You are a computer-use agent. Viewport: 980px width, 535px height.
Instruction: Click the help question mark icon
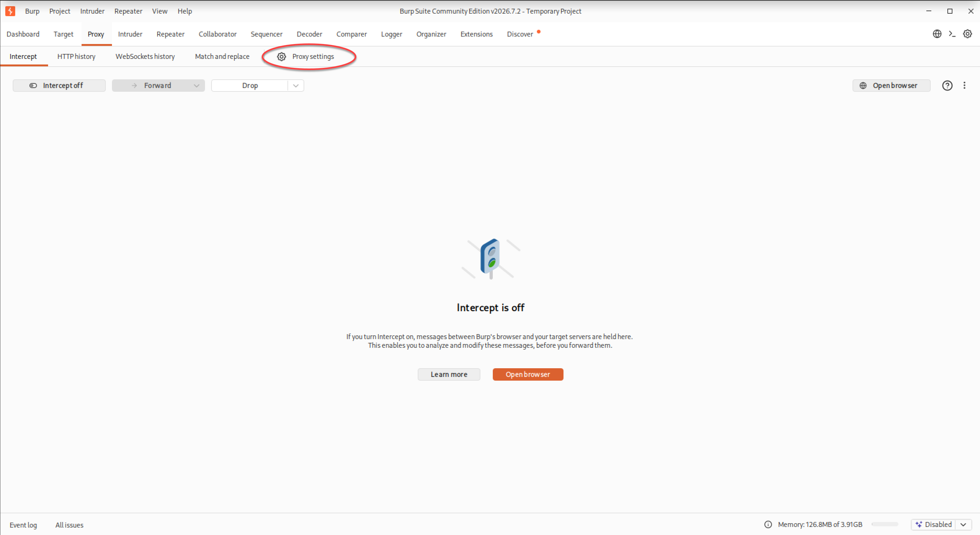947,86
